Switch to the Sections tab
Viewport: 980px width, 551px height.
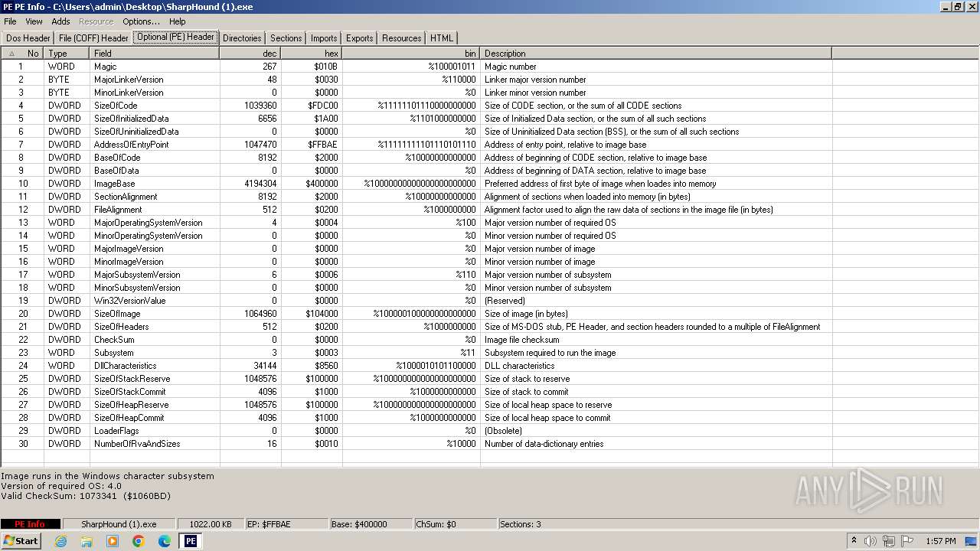point(286,37)
